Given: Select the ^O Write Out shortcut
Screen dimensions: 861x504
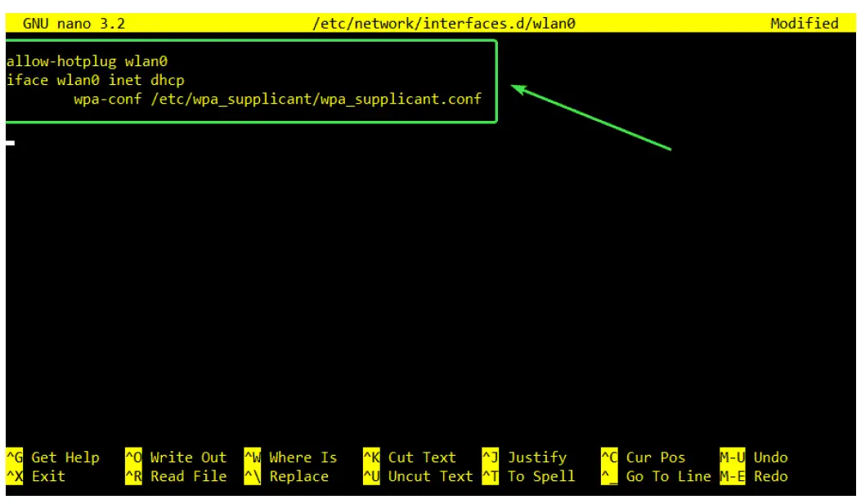Looking at the screenshot, I should coord(176,457).
